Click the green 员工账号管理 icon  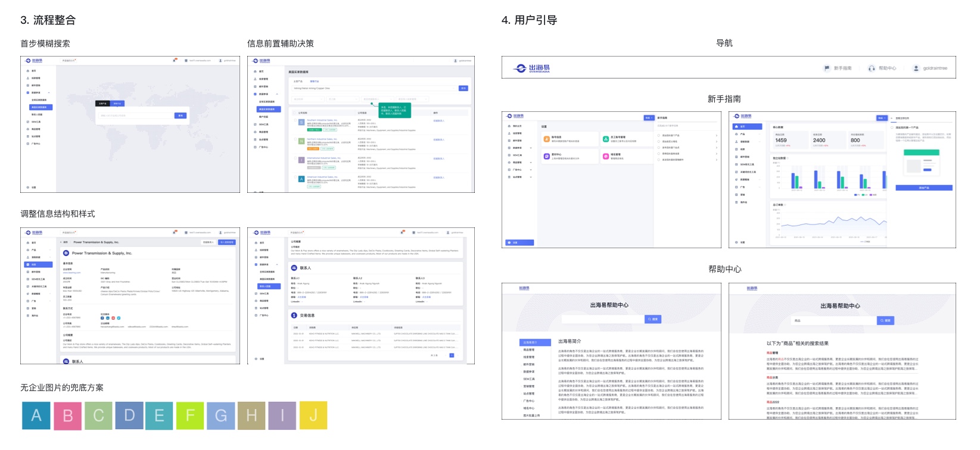(605, 139)
